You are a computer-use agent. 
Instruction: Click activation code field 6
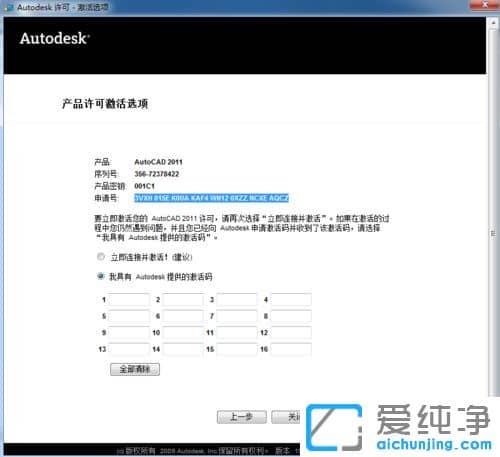click(183, 316)
